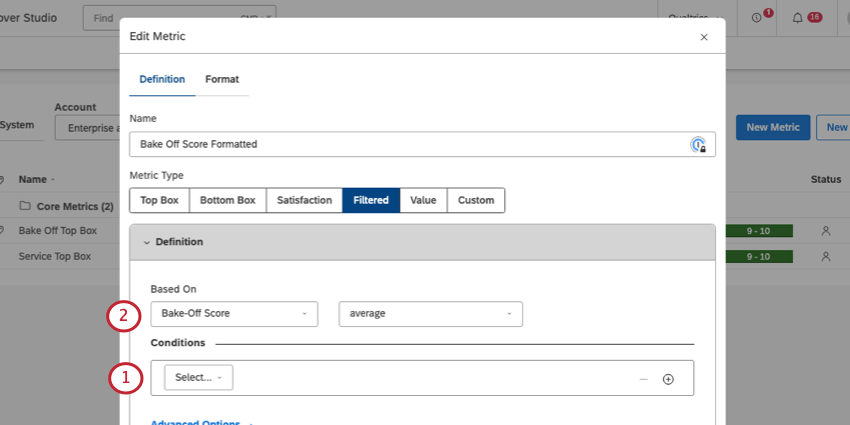Remove the condition with the minus icon
The height and width of the screenshot is (425, 850).
click(x=644, y=379)
